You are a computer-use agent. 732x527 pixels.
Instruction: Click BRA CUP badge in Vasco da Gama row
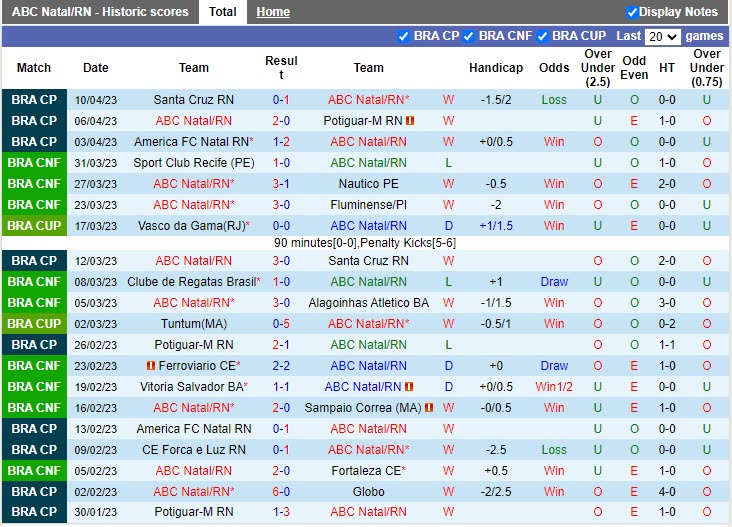tap(34, 226)
